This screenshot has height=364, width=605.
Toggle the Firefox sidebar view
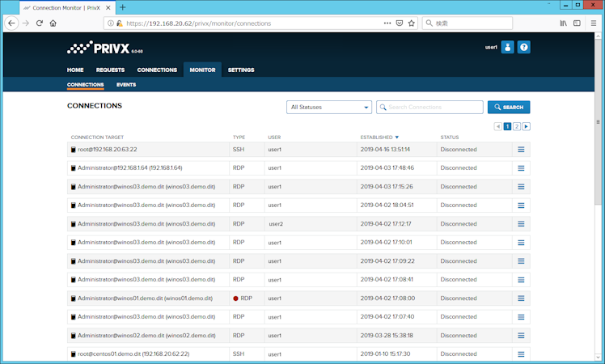577,23
